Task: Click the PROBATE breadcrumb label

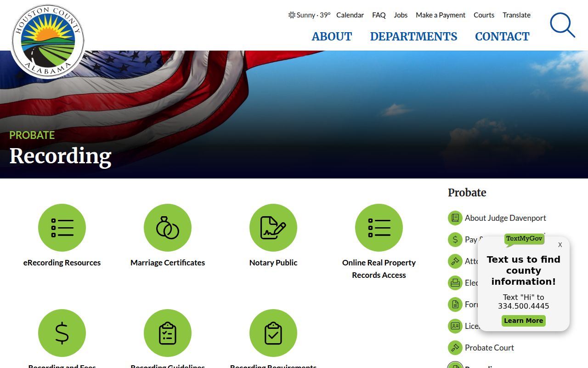Action: pyautogui.click(x=32, y=135)
